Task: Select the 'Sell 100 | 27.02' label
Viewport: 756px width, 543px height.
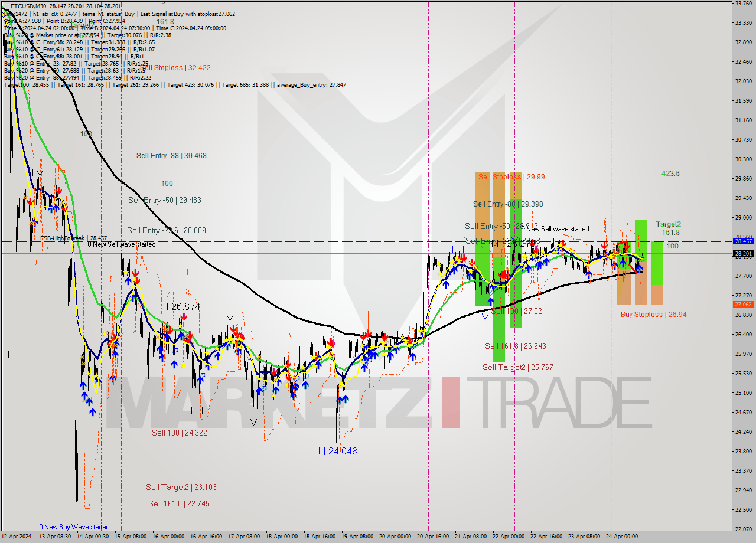Action: pyautogui.click(x=517, y=311)
